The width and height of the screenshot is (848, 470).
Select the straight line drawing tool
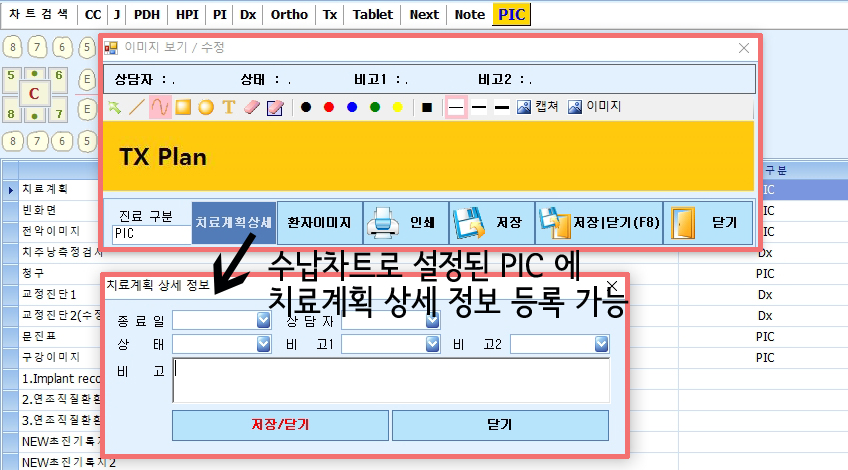click(x=137, y=107)
